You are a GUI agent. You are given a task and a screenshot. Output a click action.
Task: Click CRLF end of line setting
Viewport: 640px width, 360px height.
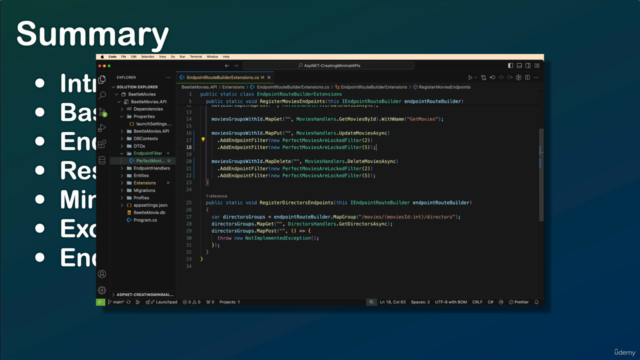pyautogui.click(x=477, y=302)
